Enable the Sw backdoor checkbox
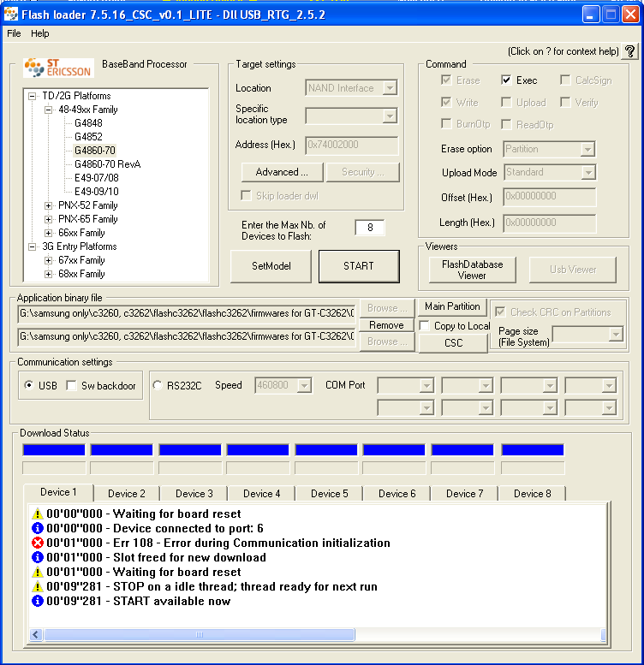Viewport: 644px width, 665px height. point(71,385)
